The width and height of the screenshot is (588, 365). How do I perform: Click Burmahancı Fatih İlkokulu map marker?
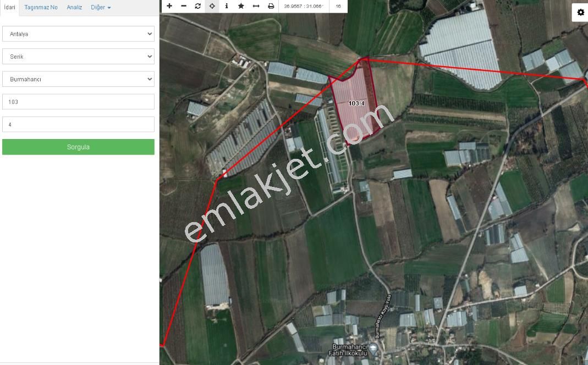point(373,349)
